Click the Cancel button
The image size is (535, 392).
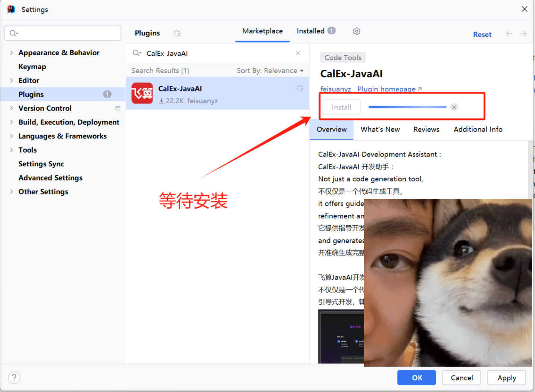click(462, 378)
